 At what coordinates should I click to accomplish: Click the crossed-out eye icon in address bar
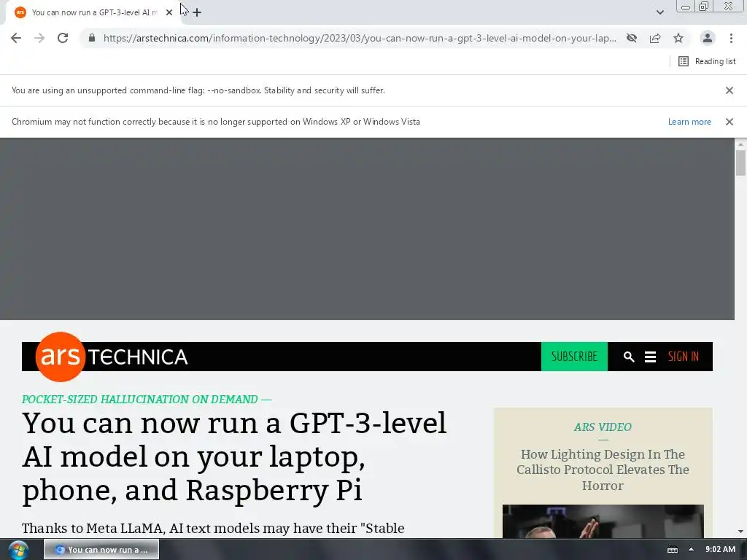click(x=632, y=38)
